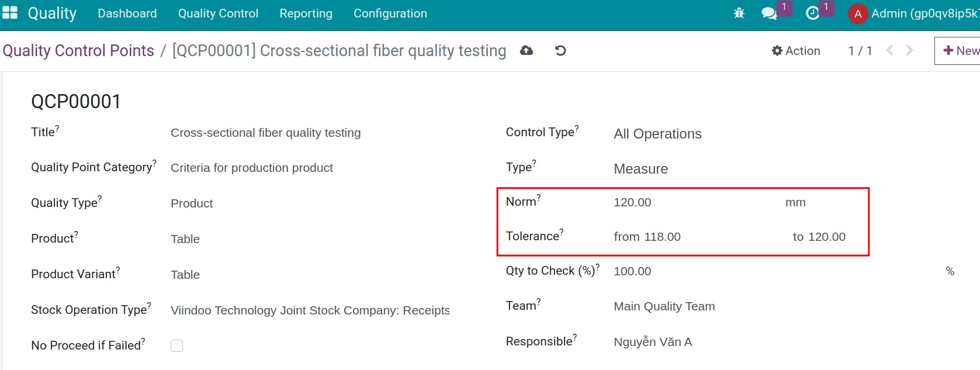The height and width of the screenshot is (370, 980).
Task: Open the Reporting menu
Action: [x=306, y=13]
